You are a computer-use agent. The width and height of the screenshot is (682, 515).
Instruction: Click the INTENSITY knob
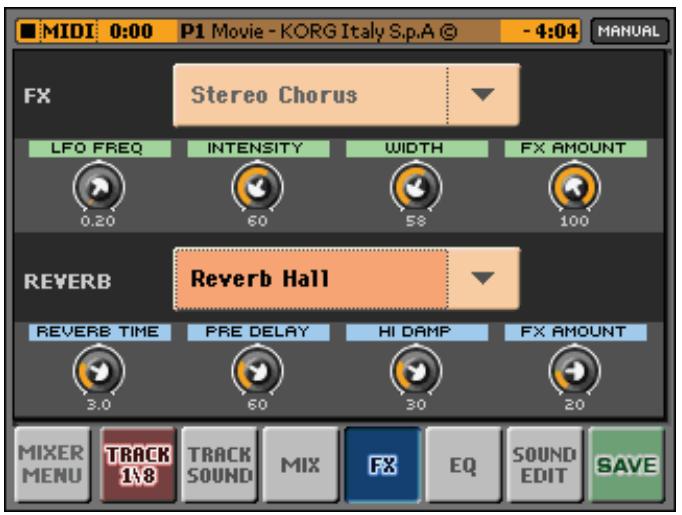[257, 187]
